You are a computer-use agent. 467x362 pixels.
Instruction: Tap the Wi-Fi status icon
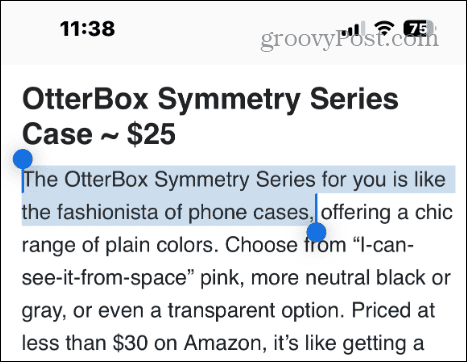click(x=384, y=28)
